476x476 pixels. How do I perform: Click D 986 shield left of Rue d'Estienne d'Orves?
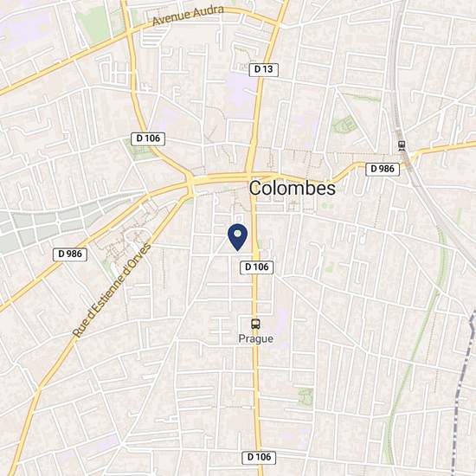[x=70, y=254]
